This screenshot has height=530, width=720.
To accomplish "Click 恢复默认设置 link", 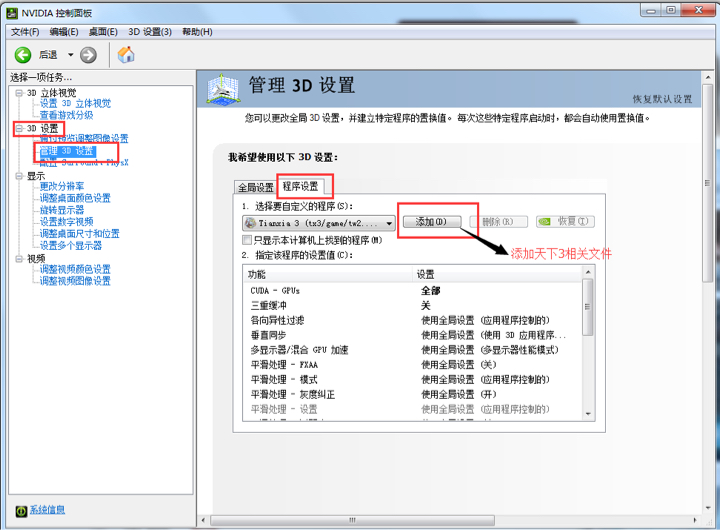I will click(x=662, y=99).
